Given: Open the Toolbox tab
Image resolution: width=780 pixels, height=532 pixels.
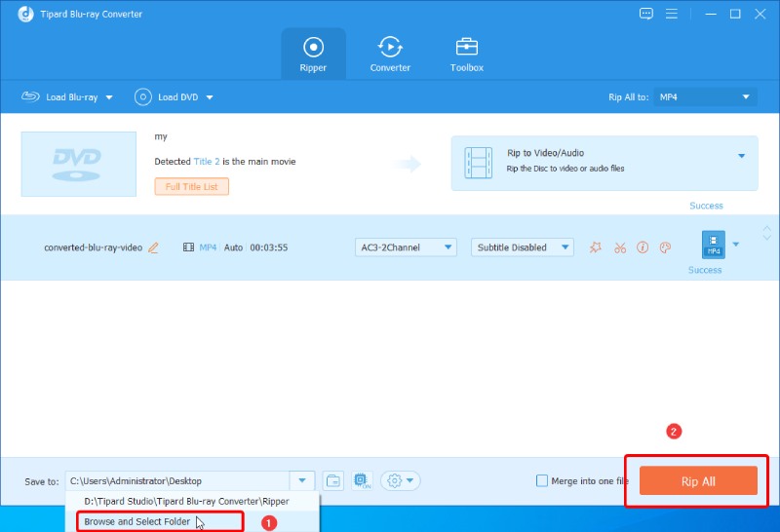Looking at the screenshot, I should pos(467,55).
